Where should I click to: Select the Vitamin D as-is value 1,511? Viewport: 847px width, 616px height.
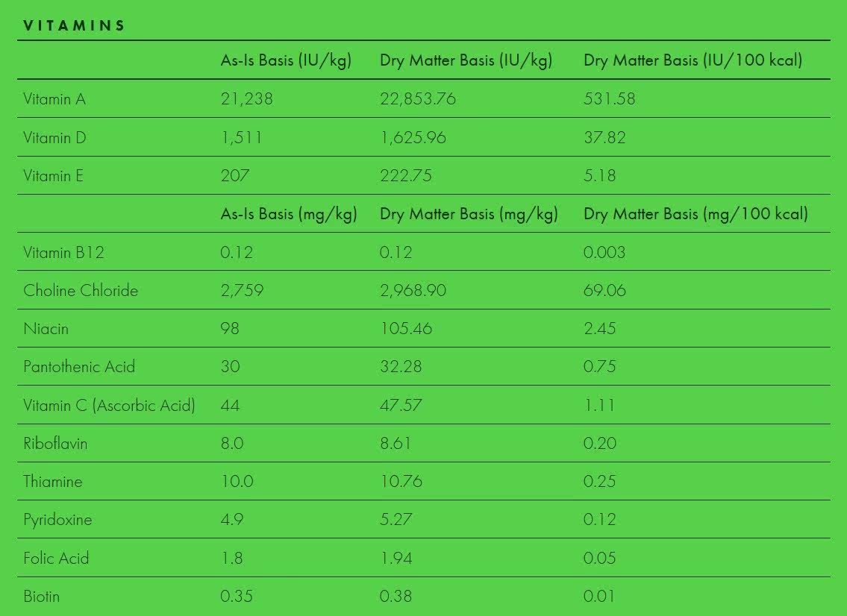tap(241, 137)
